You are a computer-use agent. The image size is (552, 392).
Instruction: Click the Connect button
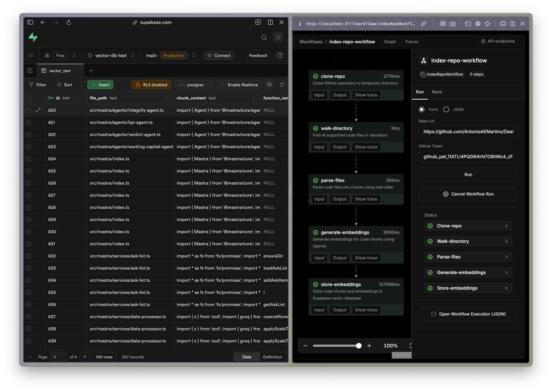pyautogui.click(x=218, y=55)
